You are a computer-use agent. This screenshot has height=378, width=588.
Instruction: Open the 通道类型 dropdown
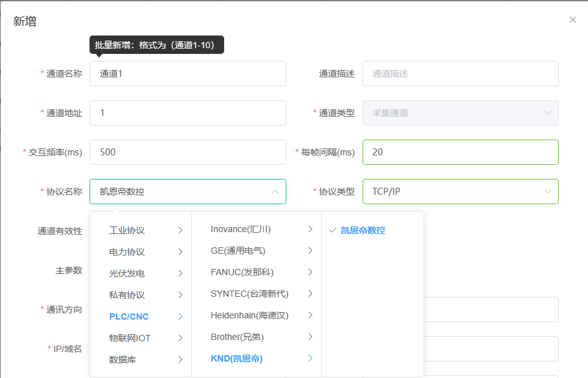460,113
